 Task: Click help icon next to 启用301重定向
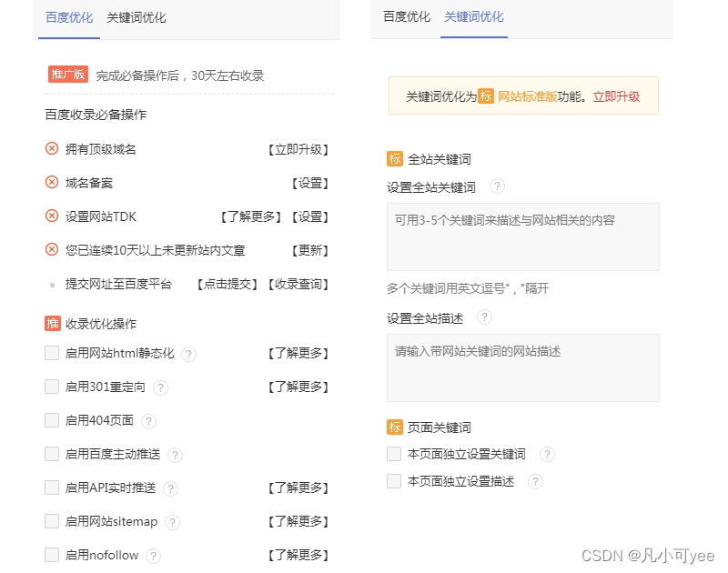coord(160,387)
